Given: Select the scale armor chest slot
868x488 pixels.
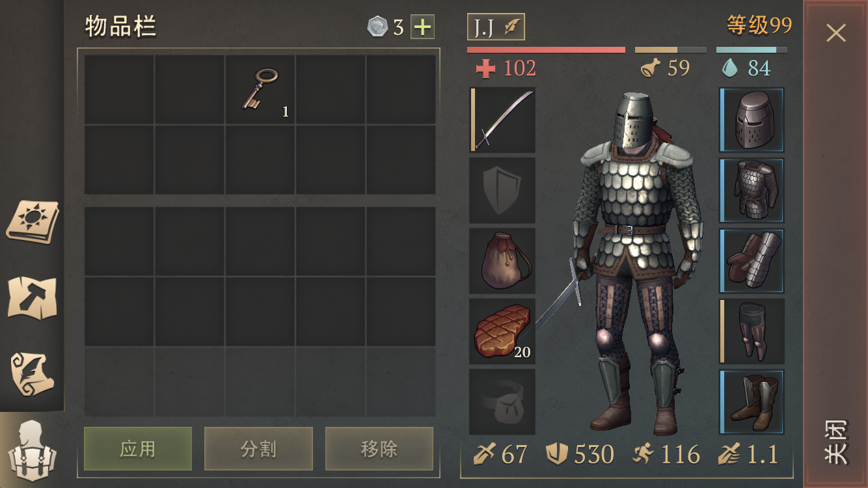Looking at the screenshot, I should point(752,191).
